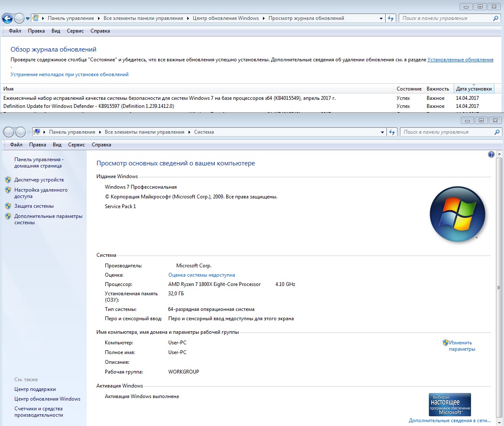The height and width of the screenshot is (426, 504).
Task: Click System window vertical scrollbar thumb
Action: coord(499,287)
